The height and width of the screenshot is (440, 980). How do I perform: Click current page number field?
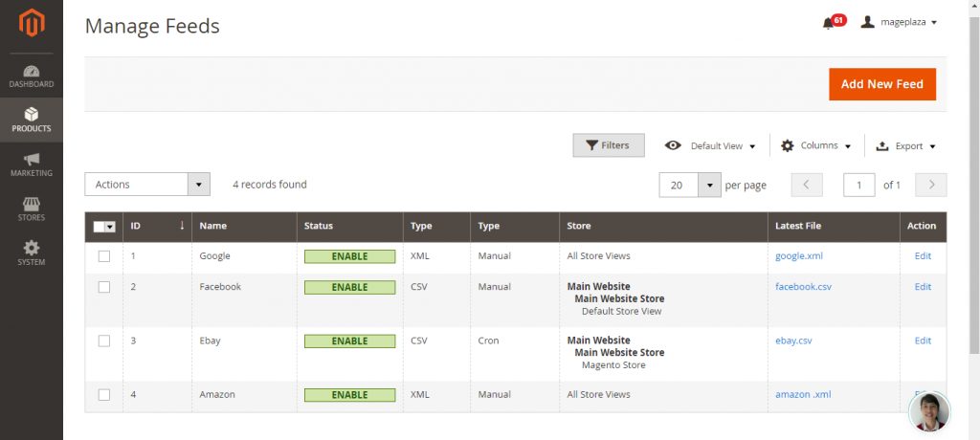click(858, 185)
